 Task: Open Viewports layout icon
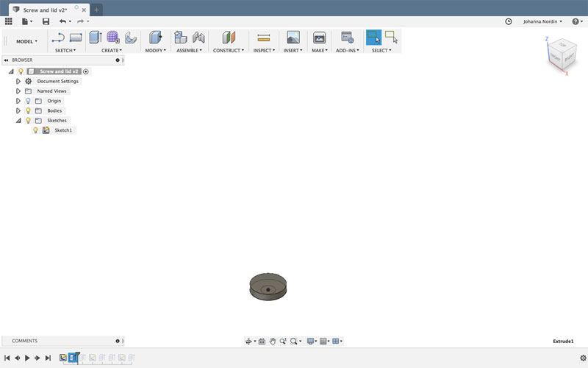[x=336, y=342]
